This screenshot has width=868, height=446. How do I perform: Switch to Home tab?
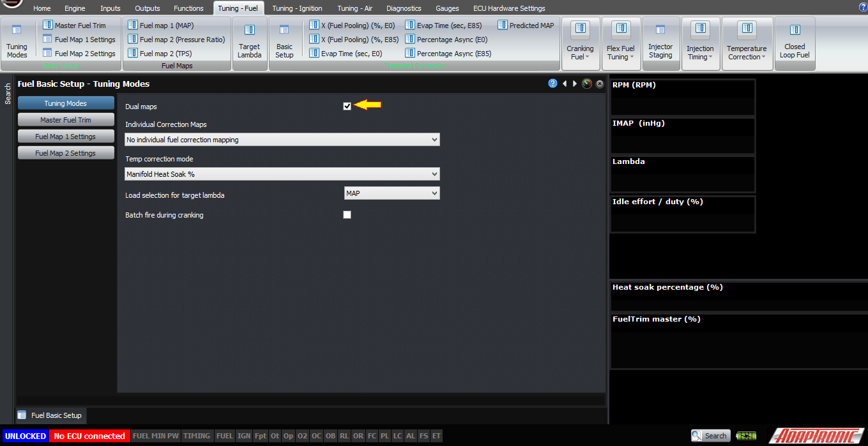42,8
